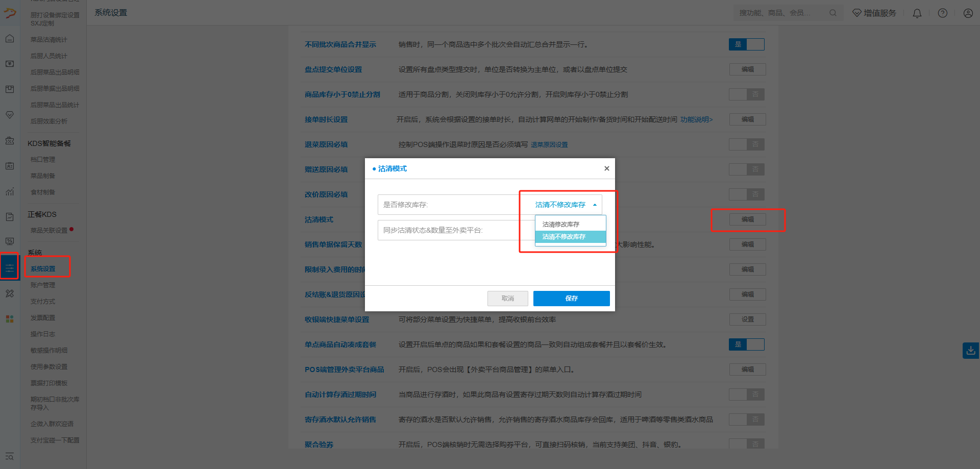The width and height of the screenshot is (980, 469).
Task: Open the report sheet icon in sidebar
Action: [10, 217]
